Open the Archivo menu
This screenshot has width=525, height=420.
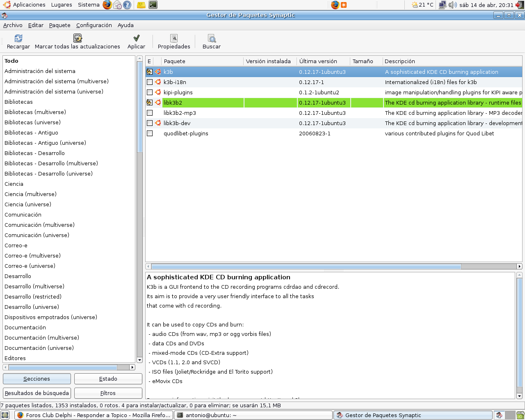click(x=13, y=25)
